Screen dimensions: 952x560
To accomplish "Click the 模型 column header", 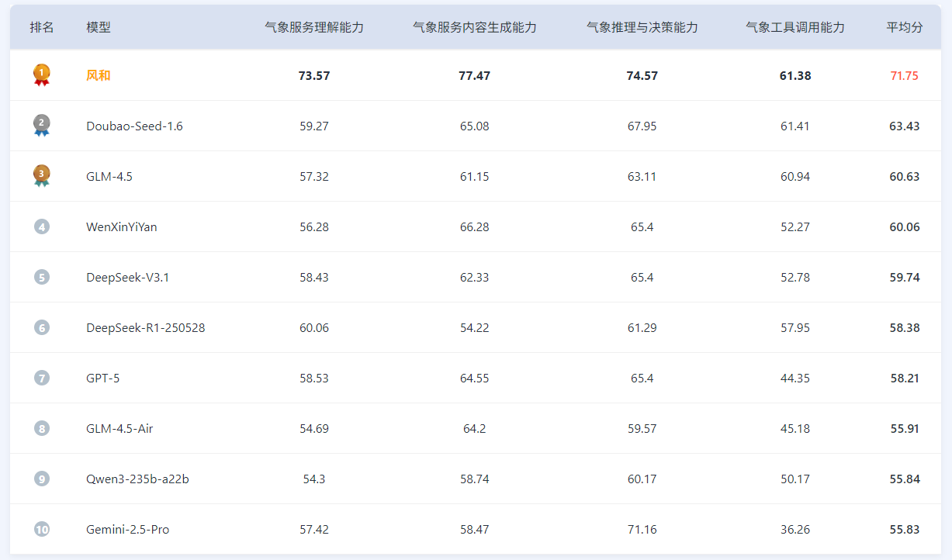I will point(99,27).
